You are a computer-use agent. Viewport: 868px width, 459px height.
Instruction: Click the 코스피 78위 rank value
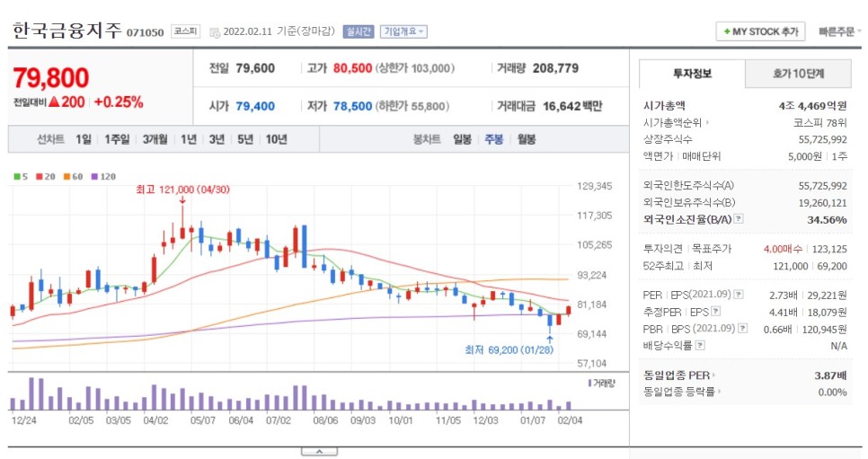tap(820, 123)
